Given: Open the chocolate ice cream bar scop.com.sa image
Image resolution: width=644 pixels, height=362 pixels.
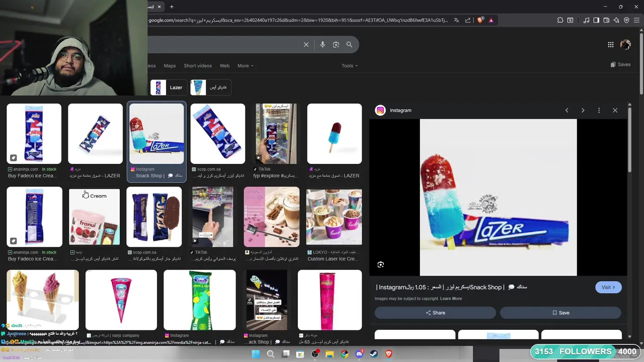Looking at the screenshot, I should pos(154,217).
